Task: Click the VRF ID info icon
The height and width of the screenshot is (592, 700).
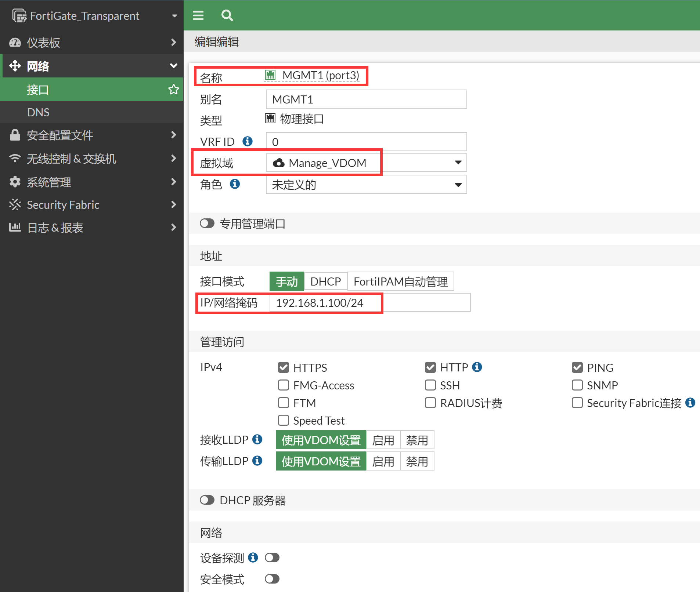Action: [248, 141]
